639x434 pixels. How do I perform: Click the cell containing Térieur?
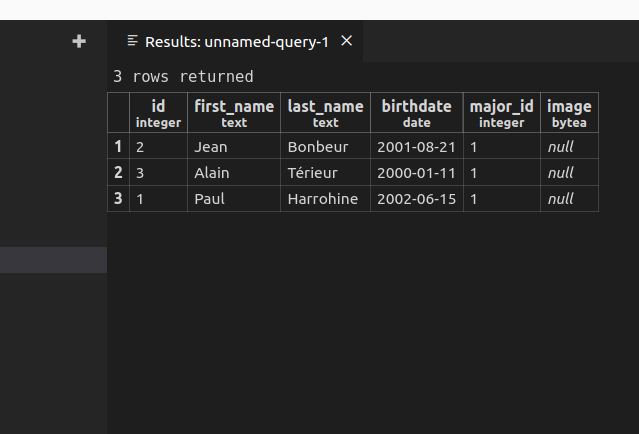(x=325, y=172)
